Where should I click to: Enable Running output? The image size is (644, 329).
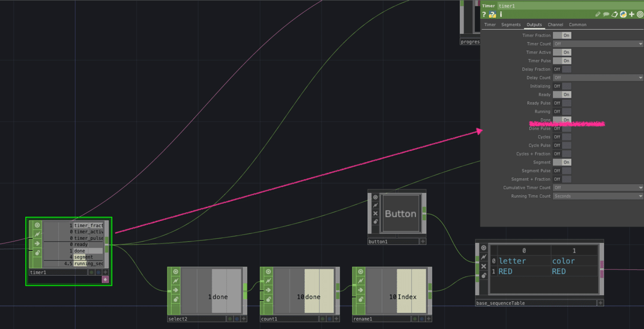click(x=562, y=112)
